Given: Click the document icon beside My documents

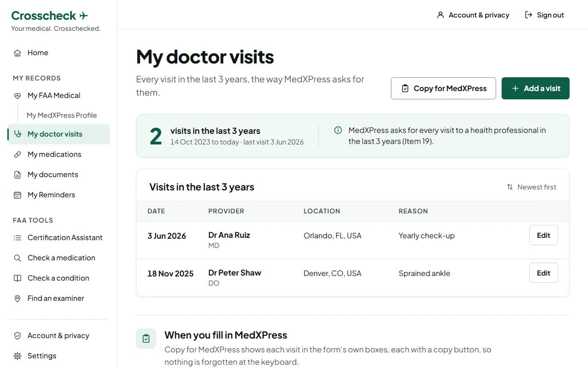Looking at the screenshot, I should (x=17, y=175).
